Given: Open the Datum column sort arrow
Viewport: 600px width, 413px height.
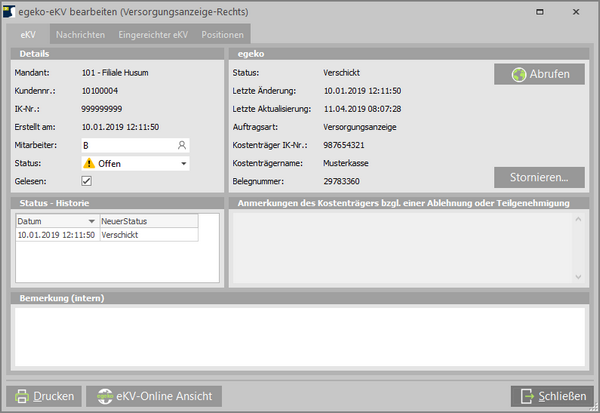Looking at the screenshot, I should pyautogui.click(x=92, y=220).
